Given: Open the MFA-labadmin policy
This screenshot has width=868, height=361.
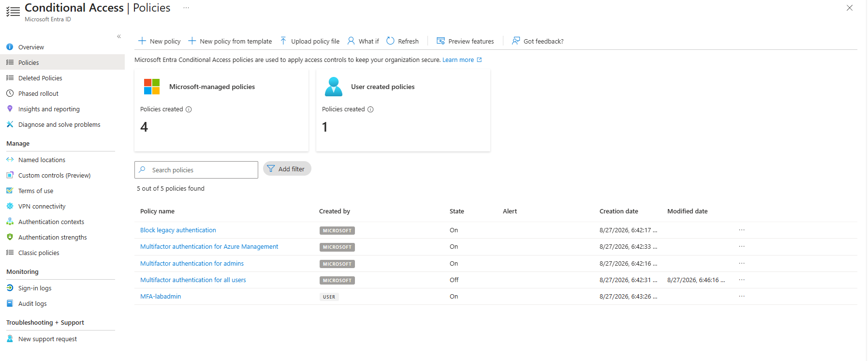Looking at the screenshot, I should click(161, 297).
